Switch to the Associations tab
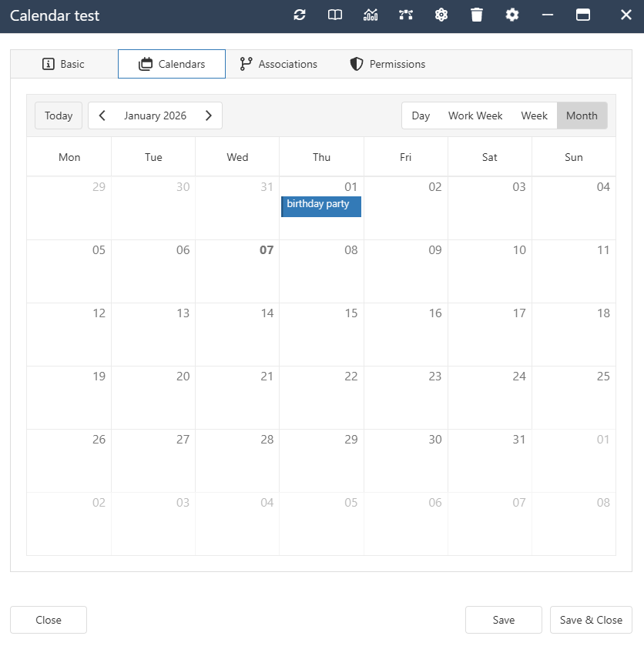 pos(279,64)
